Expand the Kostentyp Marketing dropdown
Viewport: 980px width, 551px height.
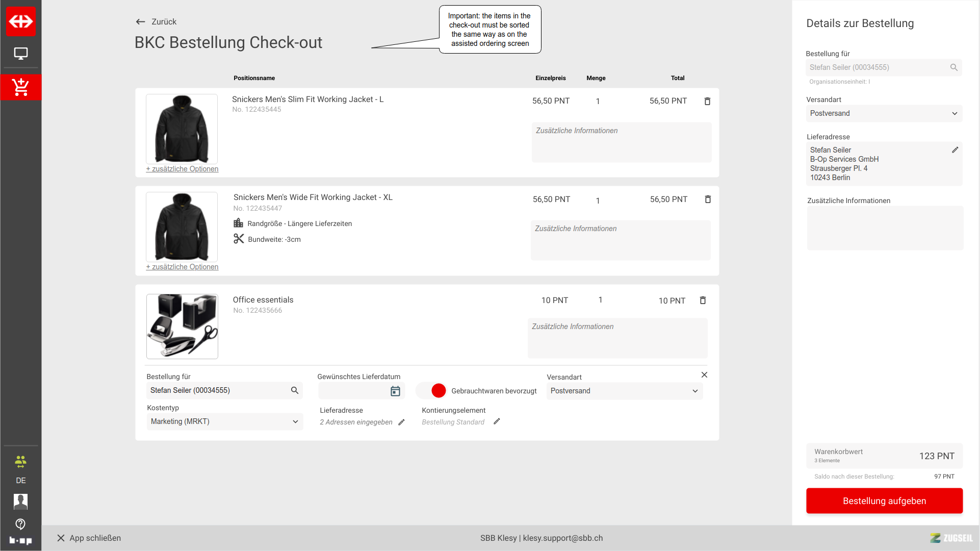click(225, 421)
